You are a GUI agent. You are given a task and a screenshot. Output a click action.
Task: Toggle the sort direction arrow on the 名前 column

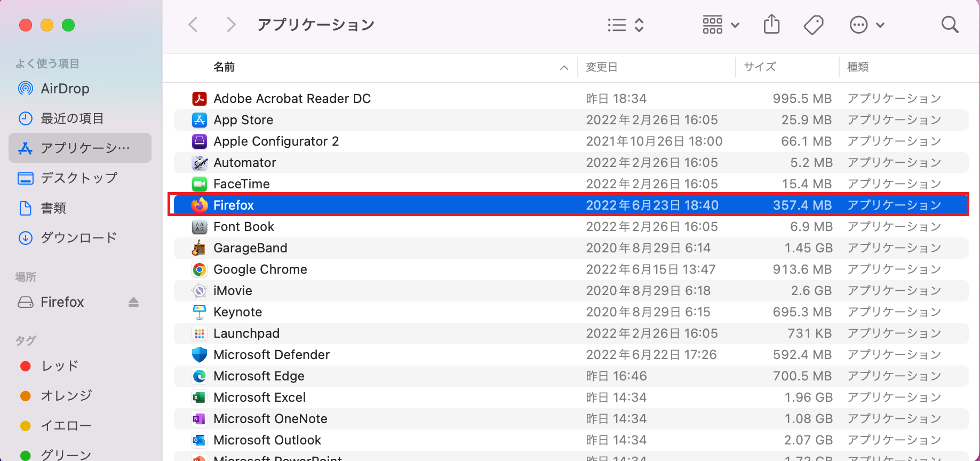coord(564,67)
